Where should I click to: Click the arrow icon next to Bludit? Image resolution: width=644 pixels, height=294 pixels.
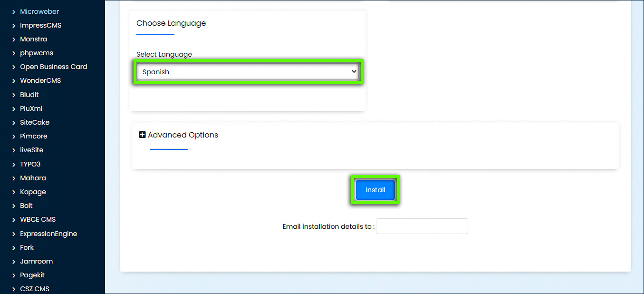coord(14,94)
